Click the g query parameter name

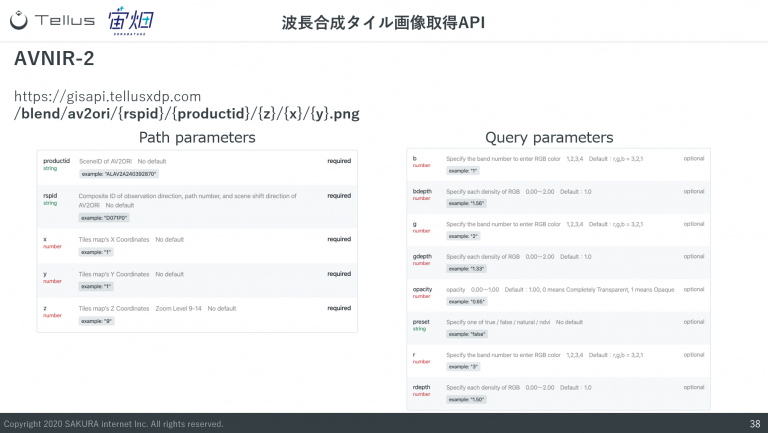(x=414, y=224)
